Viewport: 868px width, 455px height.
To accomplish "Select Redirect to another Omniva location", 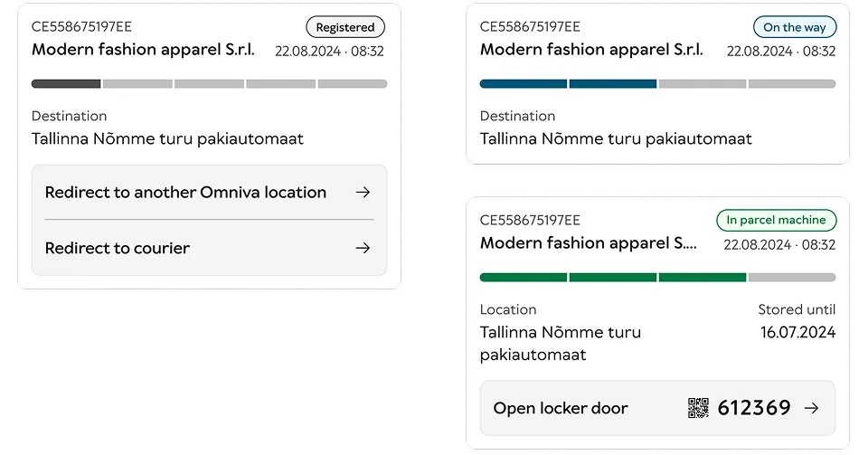I will coord(209,192).
